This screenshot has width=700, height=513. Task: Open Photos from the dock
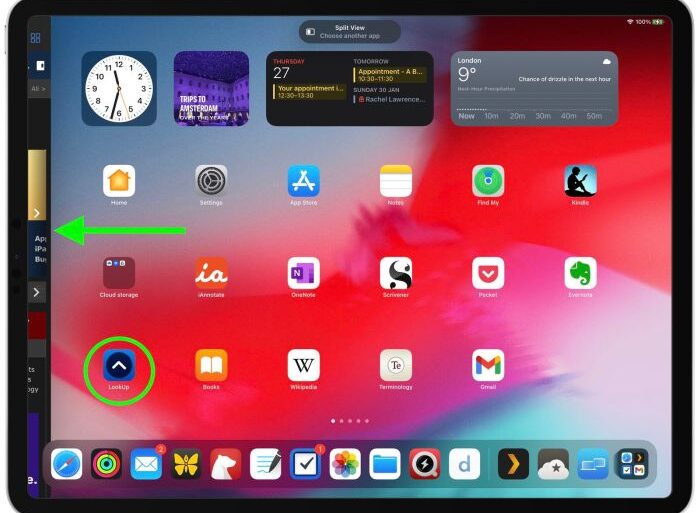pyautogui.click(x=345, y=464)
